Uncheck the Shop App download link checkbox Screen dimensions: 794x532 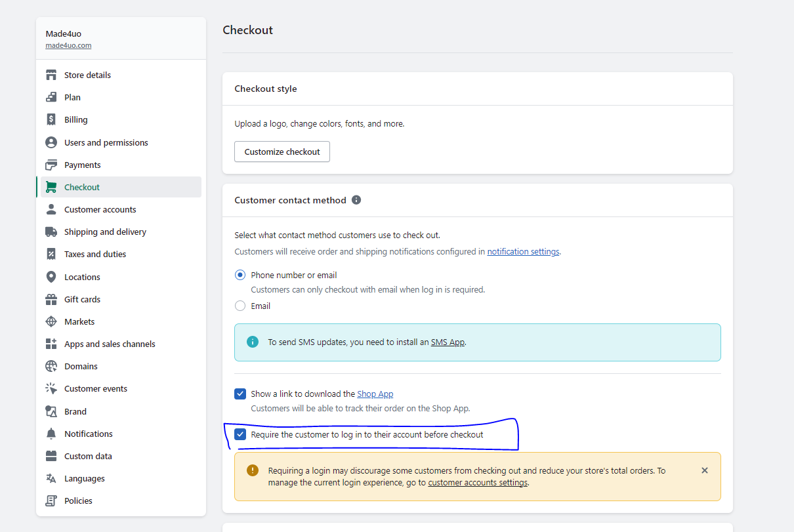[x=240, y=394]
